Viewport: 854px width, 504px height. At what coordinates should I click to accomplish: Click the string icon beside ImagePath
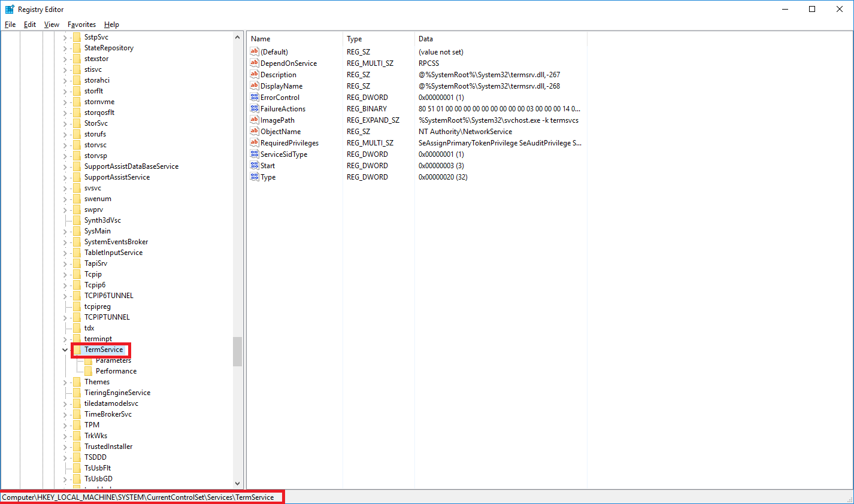(255, 120)
